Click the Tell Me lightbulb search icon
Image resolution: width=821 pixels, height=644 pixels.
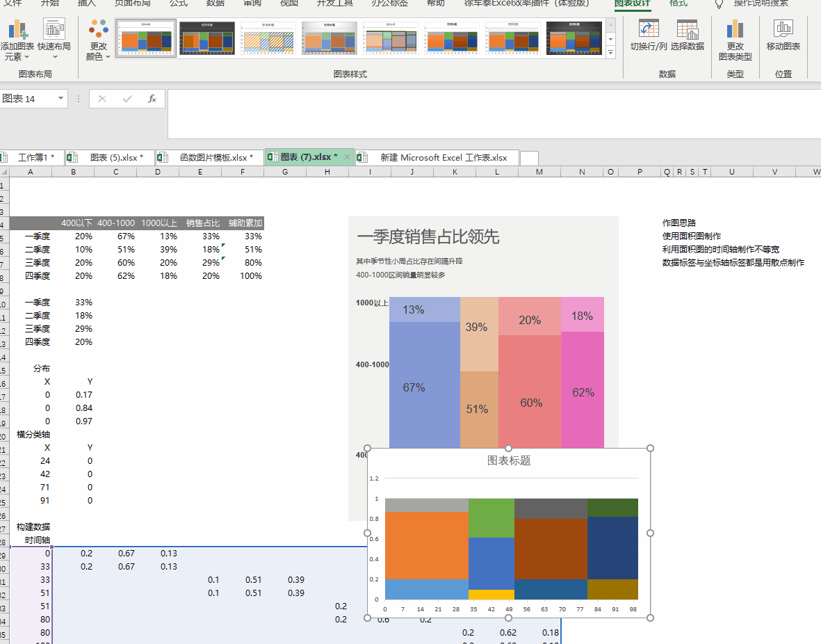[720, 3]
